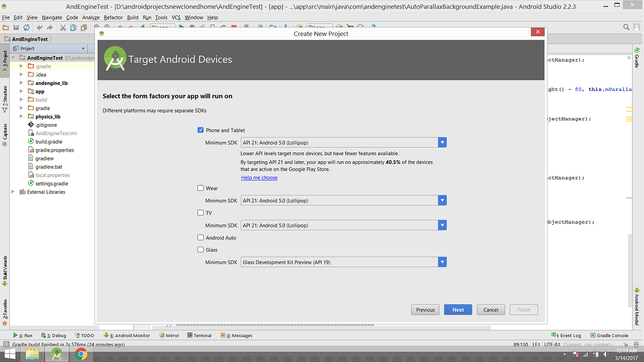Click the Next button

[458, 309]
